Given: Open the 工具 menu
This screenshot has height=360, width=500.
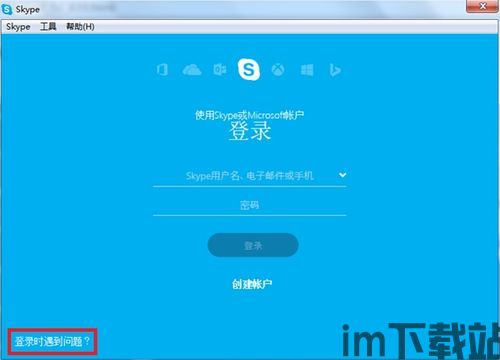Looking at the screenshot, I should point(48,26).
